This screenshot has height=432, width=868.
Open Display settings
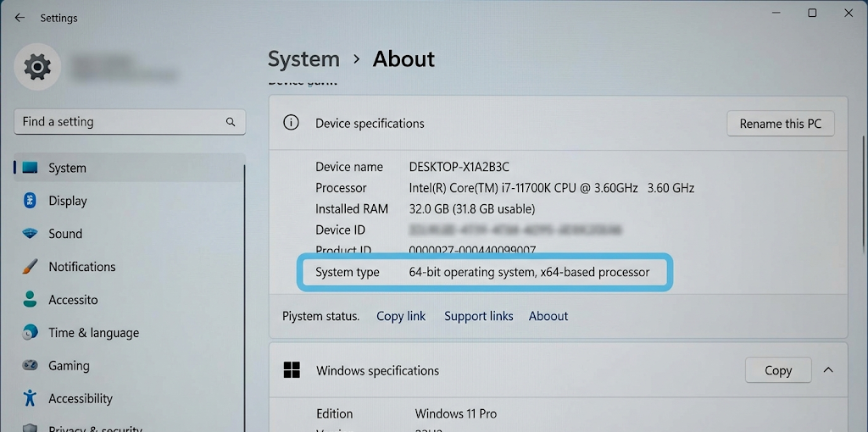tap(129, 201)
